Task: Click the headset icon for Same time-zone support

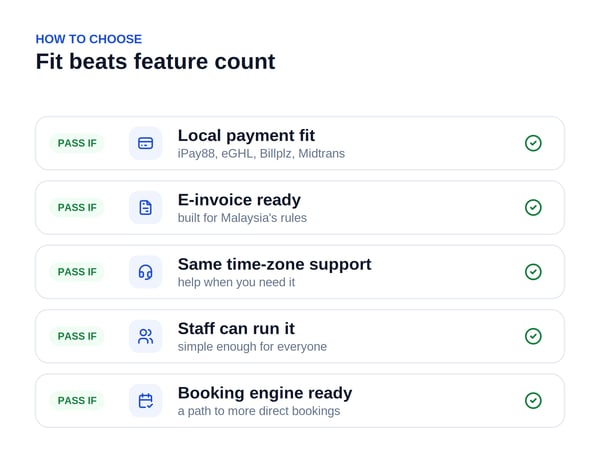Action: coord(145,272)
